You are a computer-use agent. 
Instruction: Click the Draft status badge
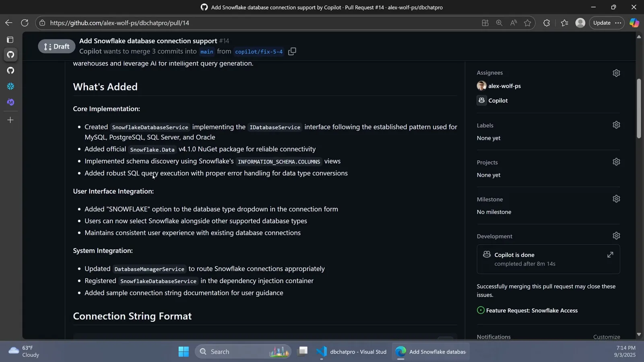(x=57, y=46)
